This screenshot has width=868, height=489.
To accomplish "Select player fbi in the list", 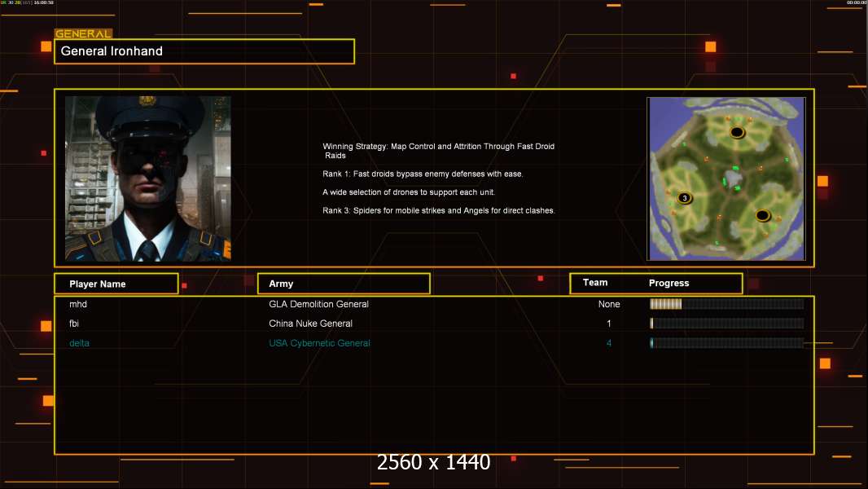I will click(x=73, y=324).
